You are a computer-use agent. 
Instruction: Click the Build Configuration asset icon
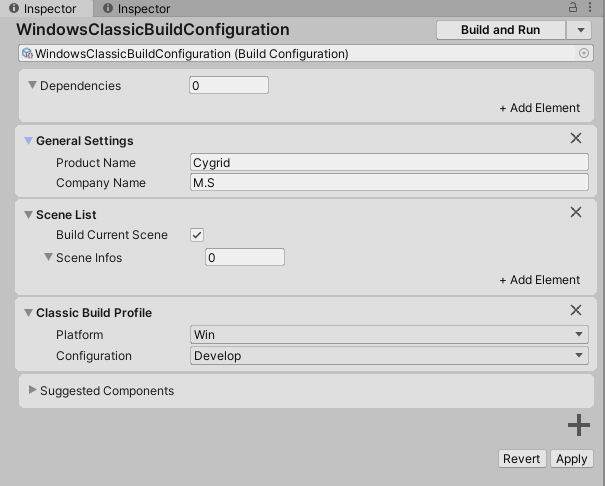tap(27, 54)
